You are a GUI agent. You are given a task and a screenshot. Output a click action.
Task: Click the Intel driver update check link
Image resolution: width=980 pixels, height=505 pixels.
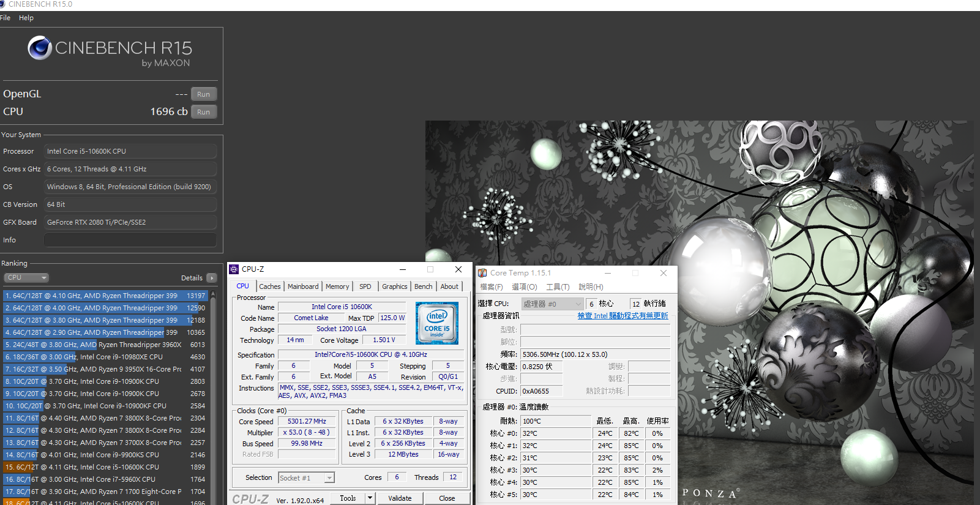tap(623, 316)
